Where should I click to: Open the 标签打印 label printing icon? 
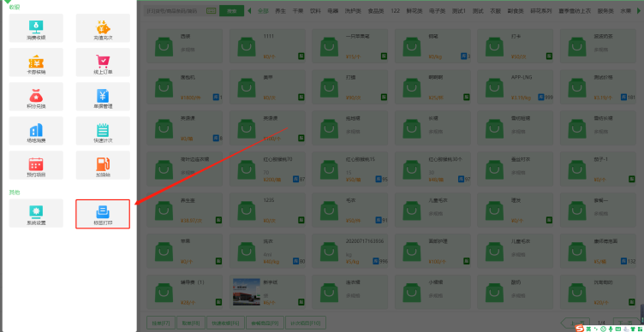point(103,214)
